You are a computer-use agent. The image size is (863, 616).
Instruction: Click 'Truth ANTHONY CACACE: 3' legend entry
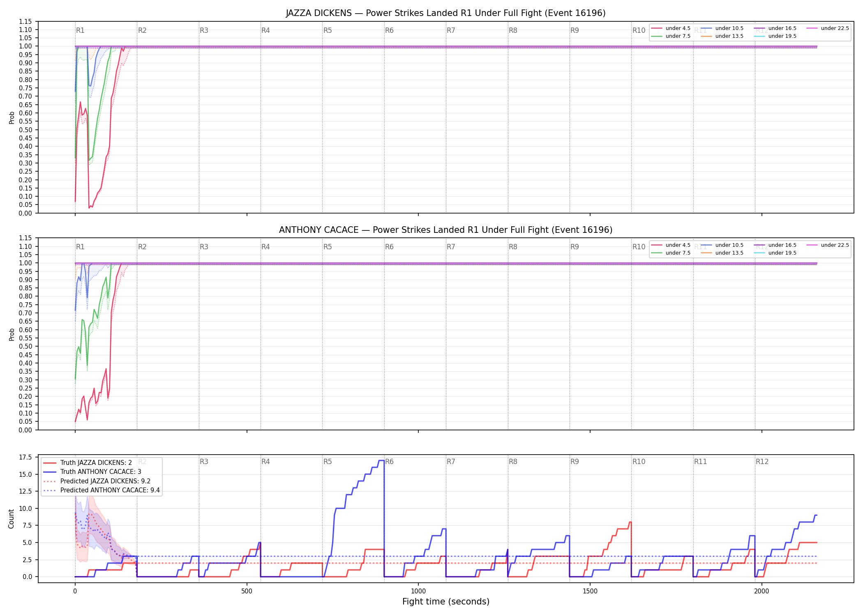click(x=92, y=472)
